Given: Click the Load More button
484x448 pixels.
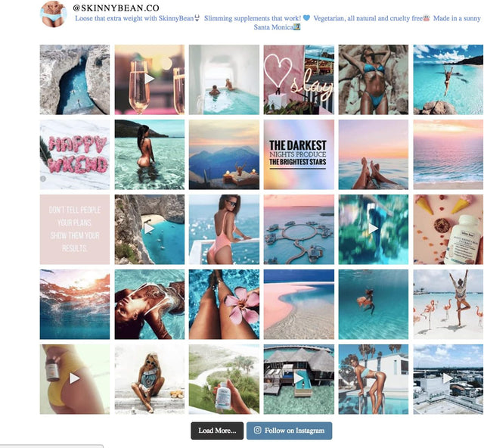Looking at the screenshot, I should pos(217,431).
